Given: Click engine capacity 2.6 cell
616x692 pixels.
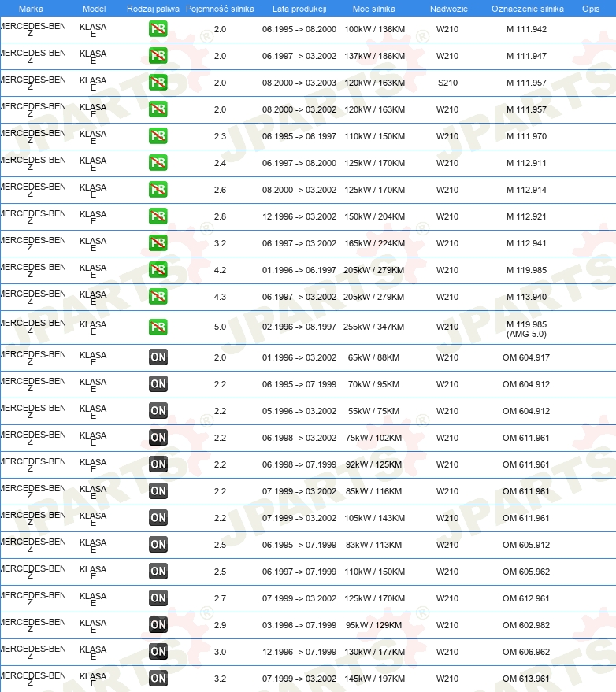Looking at the screenshot, I should click(x=220, y=191).
